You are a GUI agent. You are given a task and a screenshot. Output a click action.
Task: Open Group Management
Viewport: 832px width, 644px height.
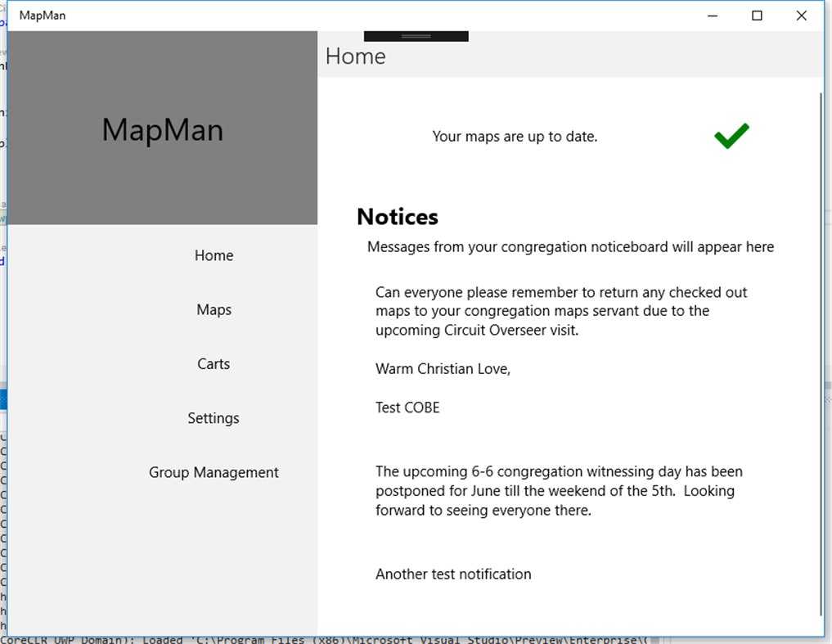click(214, 472)
